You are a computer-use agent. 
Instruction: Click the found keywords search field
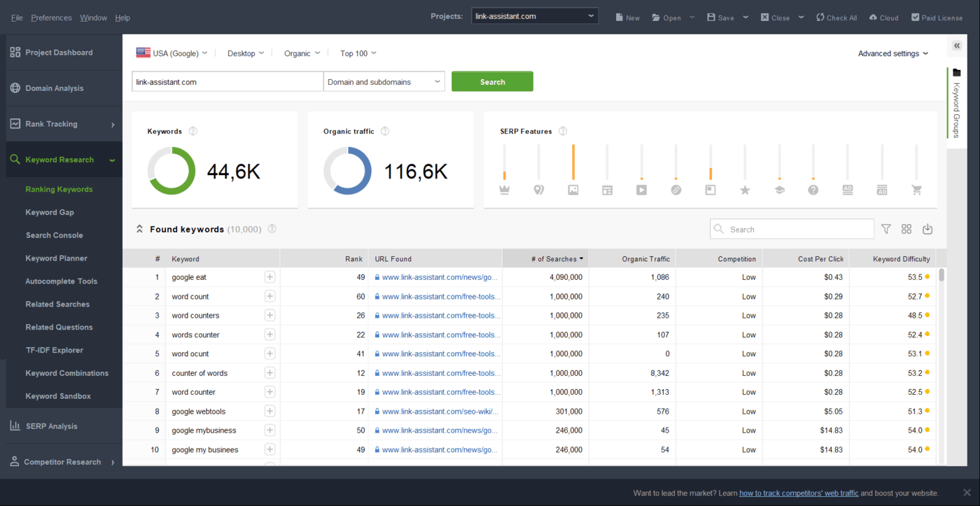798,229
